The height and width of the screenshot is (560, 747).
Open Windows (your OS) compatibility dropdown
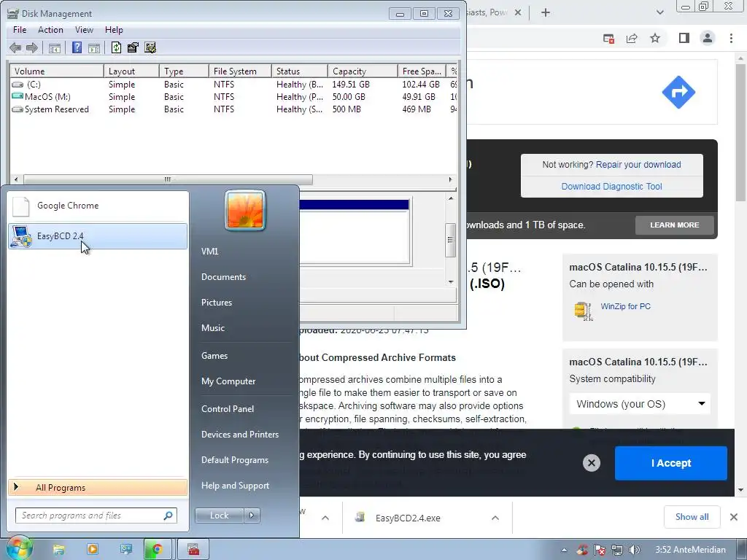point(640,404)
